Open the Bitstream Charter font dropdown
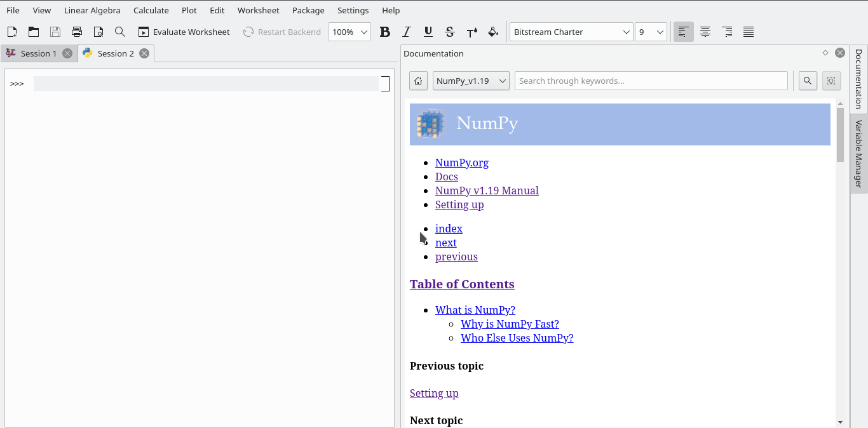The height and width of the screenshot is (428, 868). click(x=571, y=32)
